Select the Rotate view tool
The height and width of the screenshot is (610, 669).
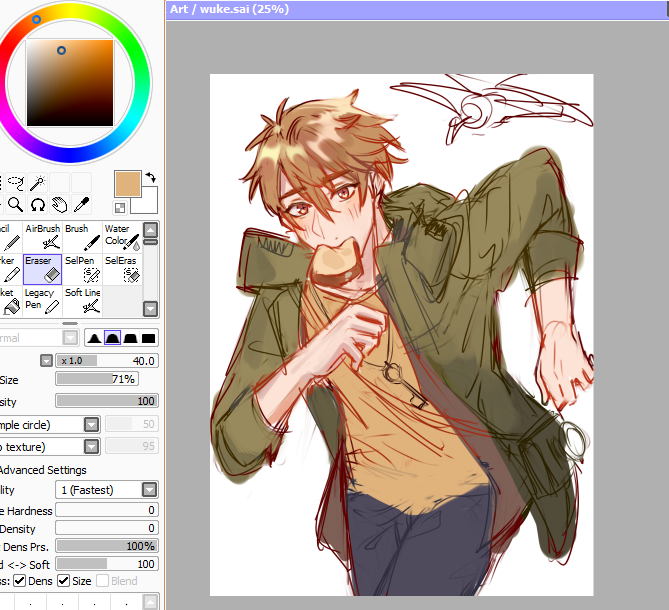[38, 205]
